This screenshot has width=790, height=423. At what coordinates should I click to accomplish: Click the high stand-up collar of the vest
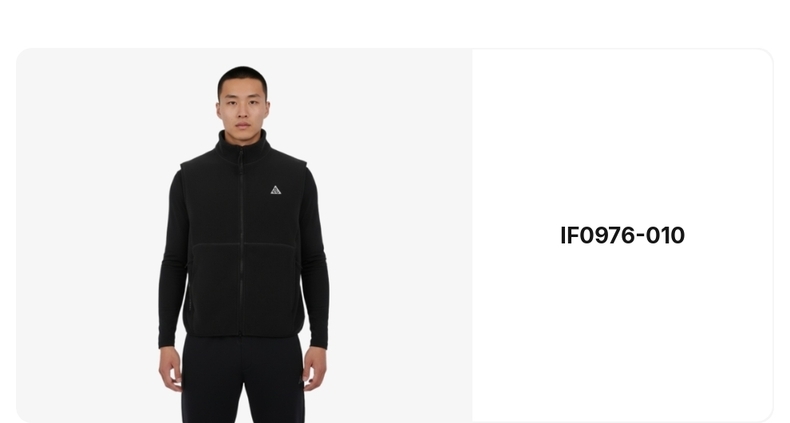(x=243, y=146)
